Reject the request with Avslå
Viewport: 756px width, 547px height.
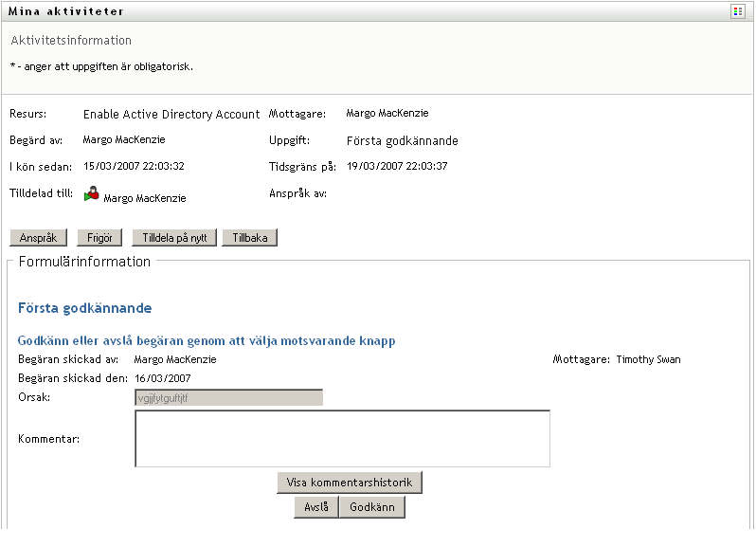(x=316, y=507)
